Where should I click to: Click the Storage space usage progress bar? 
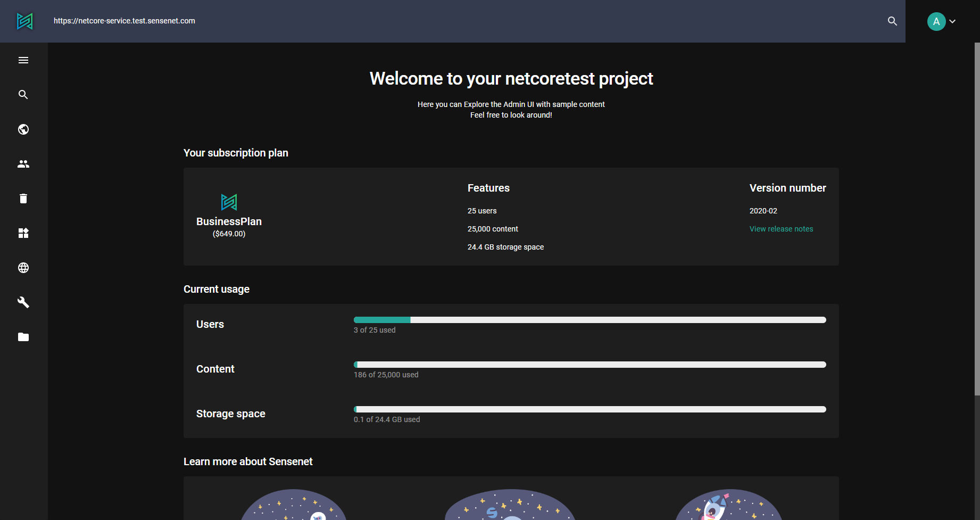click(590, 409)
